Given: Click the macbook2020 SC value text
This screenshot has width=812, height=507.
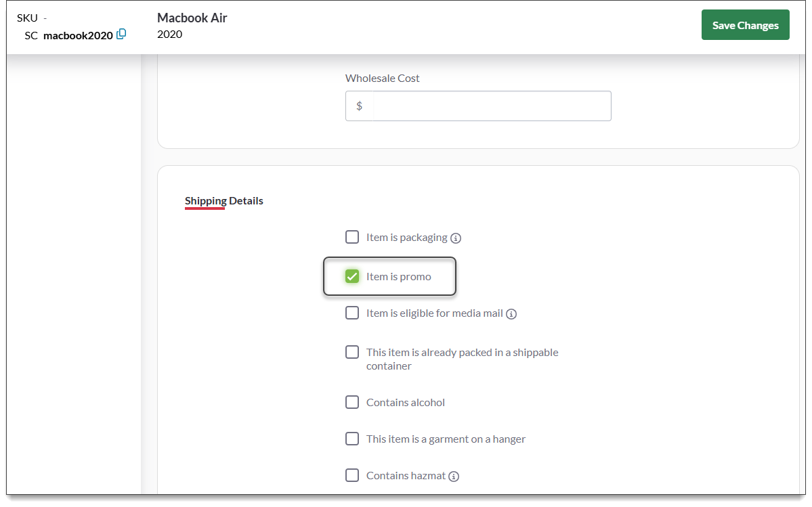Looking at the screenshot, I should (78, 35).
